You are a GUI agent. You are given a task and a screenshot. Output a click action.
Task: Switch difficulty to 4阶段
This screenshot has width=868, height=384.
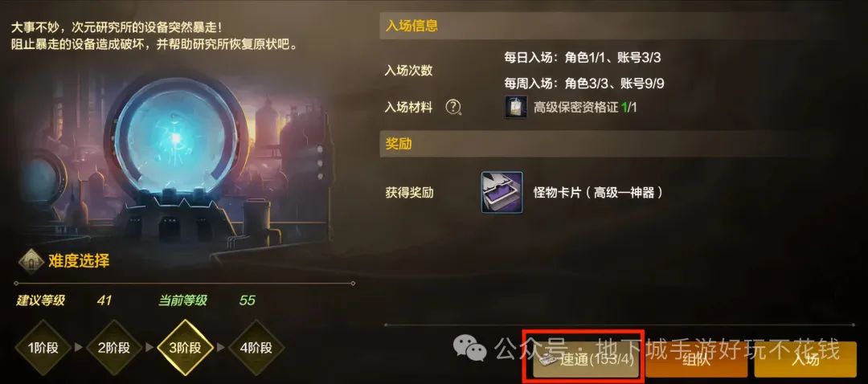[256, 348]
